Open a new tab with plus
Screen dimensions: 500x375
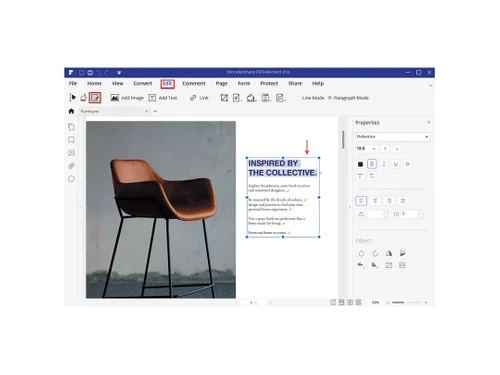click(x=155, y=111)
